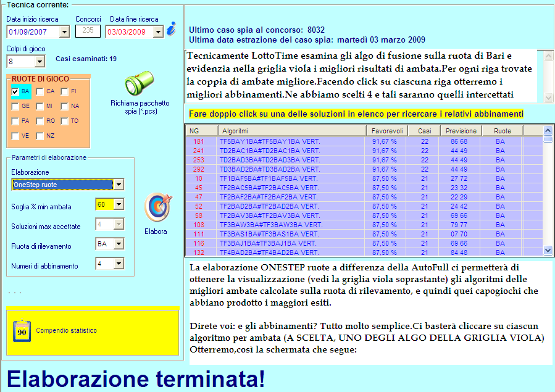Click the Elabora label
Viewport: 555px width, 392px height.
pos(156,231)
